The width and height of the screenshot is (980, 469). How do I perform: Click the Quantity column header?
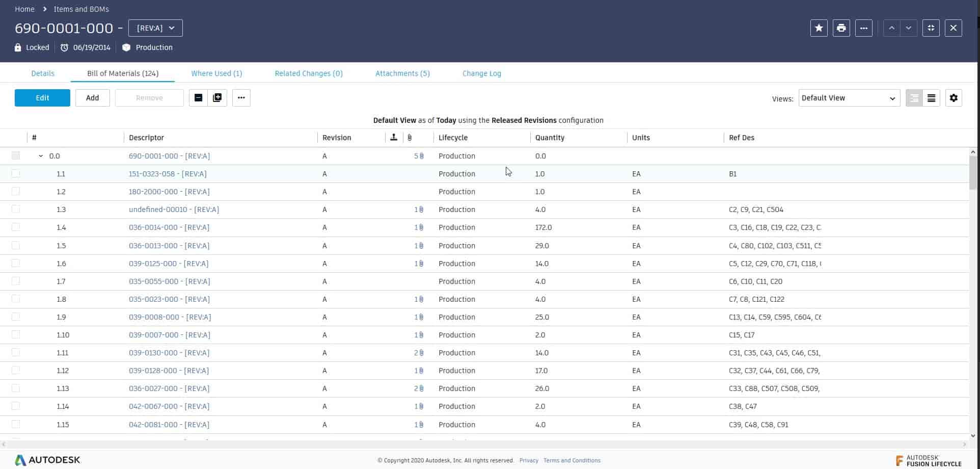pyautogui.click(x=550, y=138)
